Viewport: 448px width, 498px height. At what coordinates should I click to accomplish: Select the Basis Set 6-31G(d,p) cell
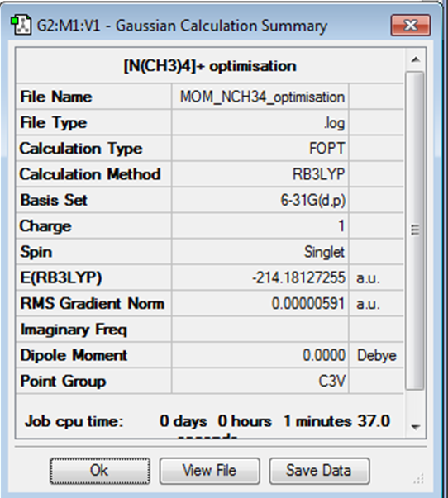pos(260,200)
